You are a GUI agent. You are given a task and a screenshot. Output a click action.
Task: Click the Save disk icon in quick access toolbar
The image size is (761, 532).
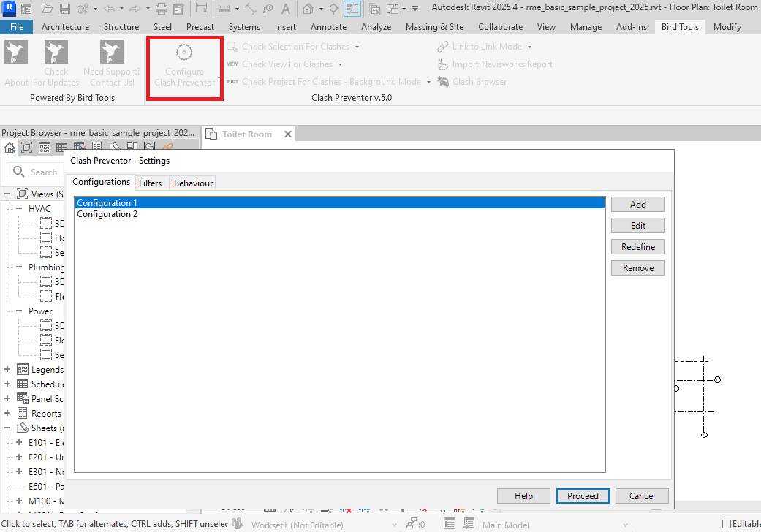[65, 8]
